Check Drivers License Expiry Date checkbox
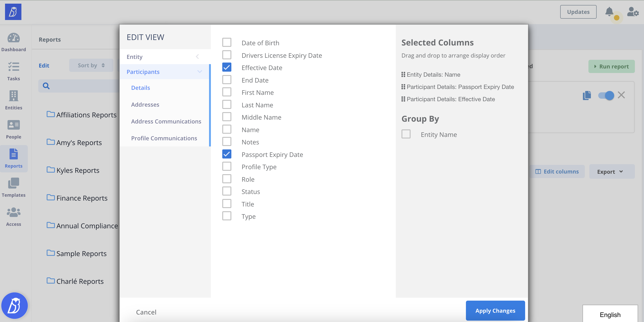Viewport: 644px width, 322px height. (227, 55)
